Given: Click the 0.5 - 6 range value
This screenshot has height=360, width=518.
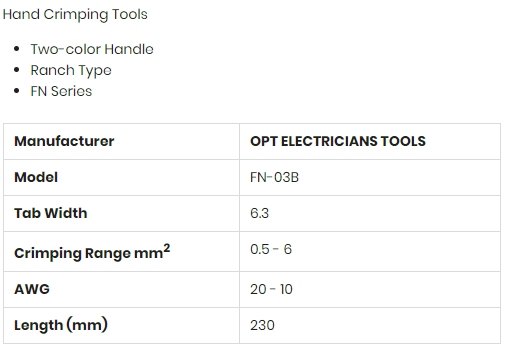Looking at the screenshot, I should coord(271,249).
